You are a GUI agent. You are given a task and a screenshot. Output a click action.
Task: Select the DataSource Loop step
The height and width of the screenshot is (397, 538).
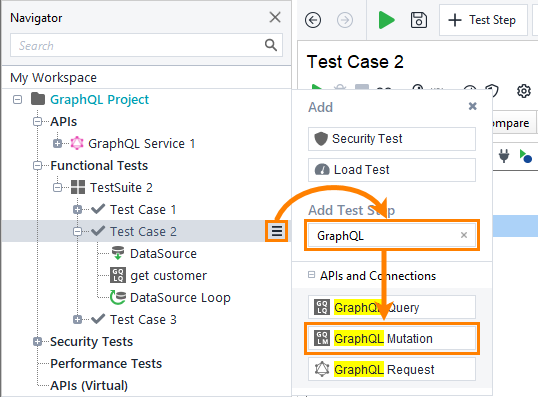pos(180,298)
